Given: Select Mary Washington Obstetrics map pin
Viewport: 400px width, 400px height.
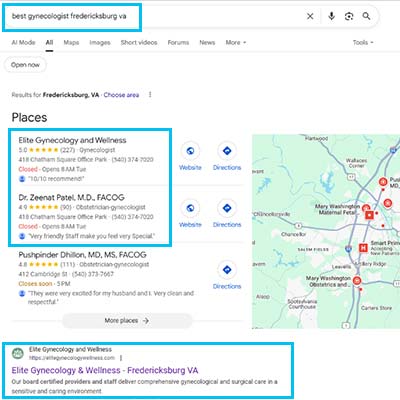Looking at the screenshot, I should pyautogui.click(x=357, y=281).
